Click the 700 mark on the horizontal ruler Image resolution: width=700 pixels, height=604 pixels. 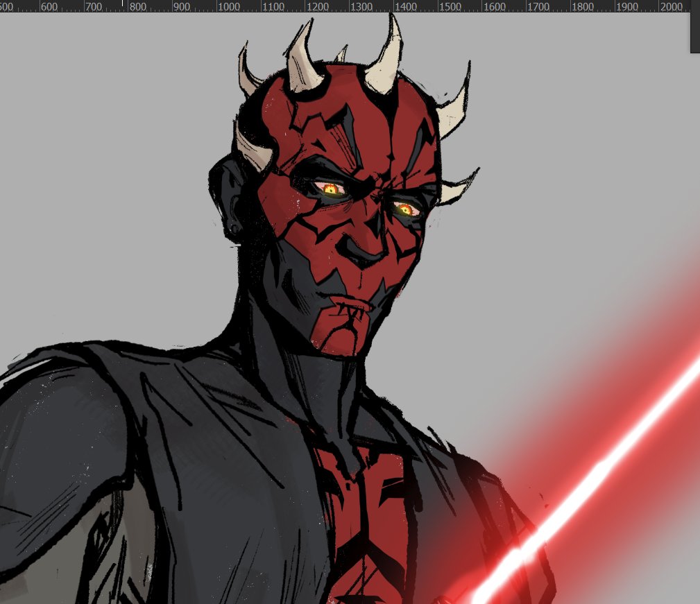pyautogui.click(x=94, y=7)
